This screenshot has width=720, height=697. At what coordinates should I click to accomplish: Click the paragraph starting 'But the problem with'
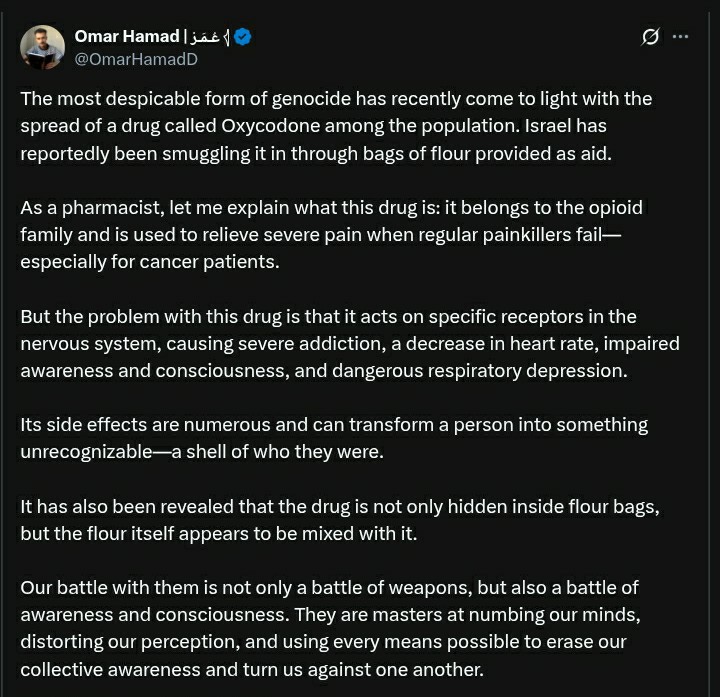pos(350,343)
